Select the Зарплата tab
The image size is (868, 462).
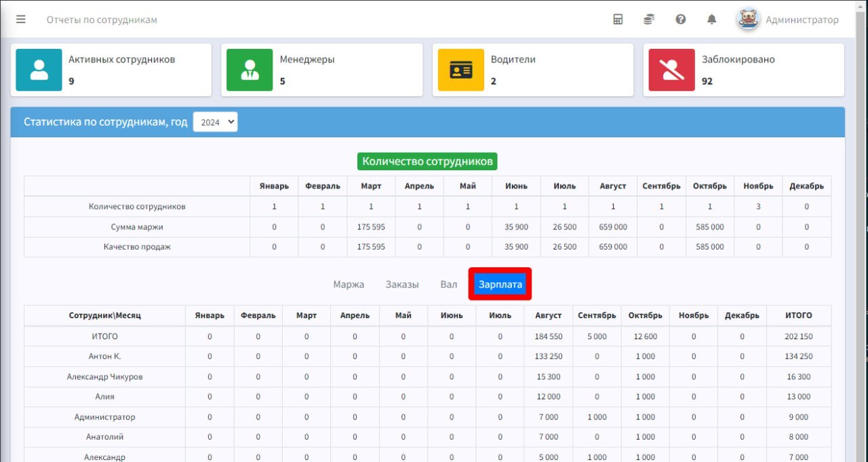click(500, 284)
